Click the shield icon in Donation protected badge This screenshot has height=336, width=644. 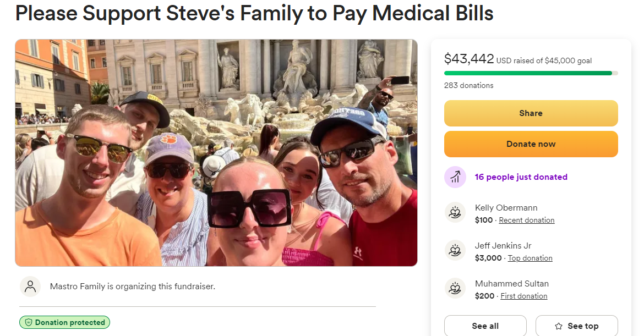pyautogui.click(x=29, y=323)
